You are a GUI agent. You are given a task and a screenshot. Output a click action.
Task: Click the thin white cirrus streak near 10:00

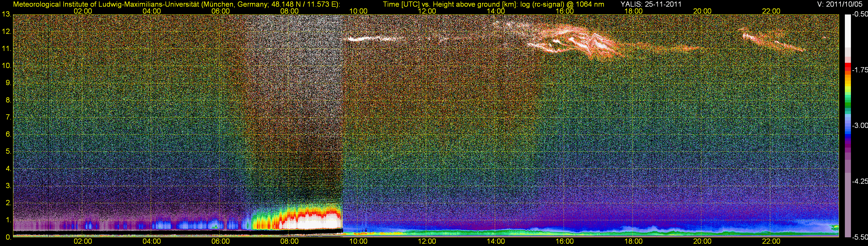point(361,39)
